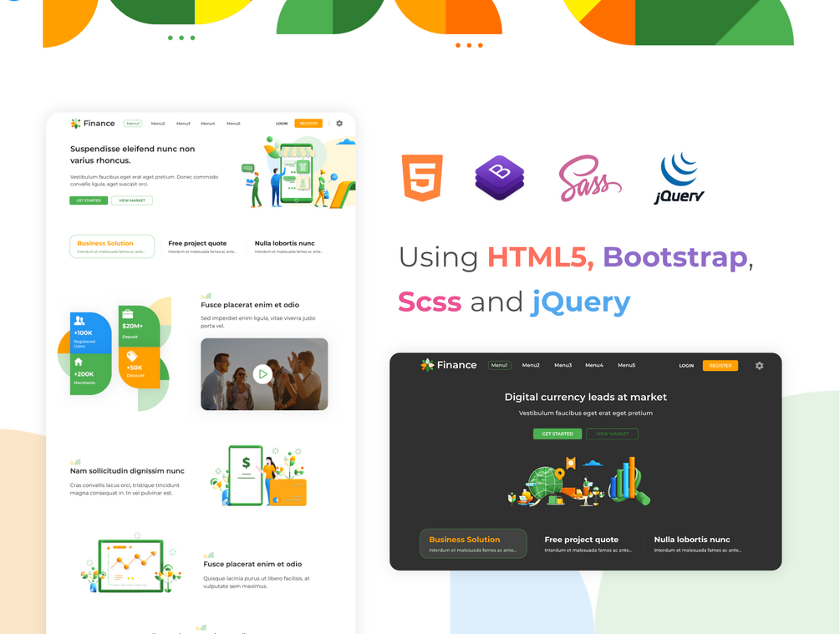Click the $20M+ Deposit briefcase card

coord(139,326)
